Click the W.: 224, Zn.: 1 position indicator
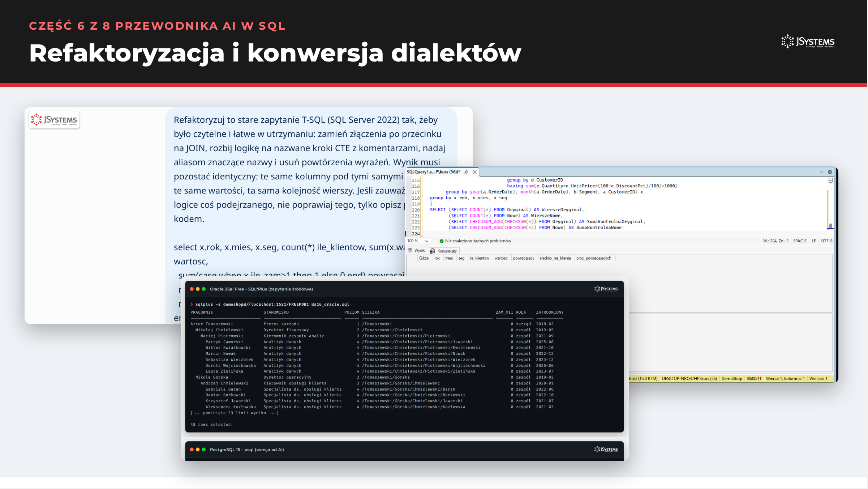The image size is (868, 489). coord(775,241)
